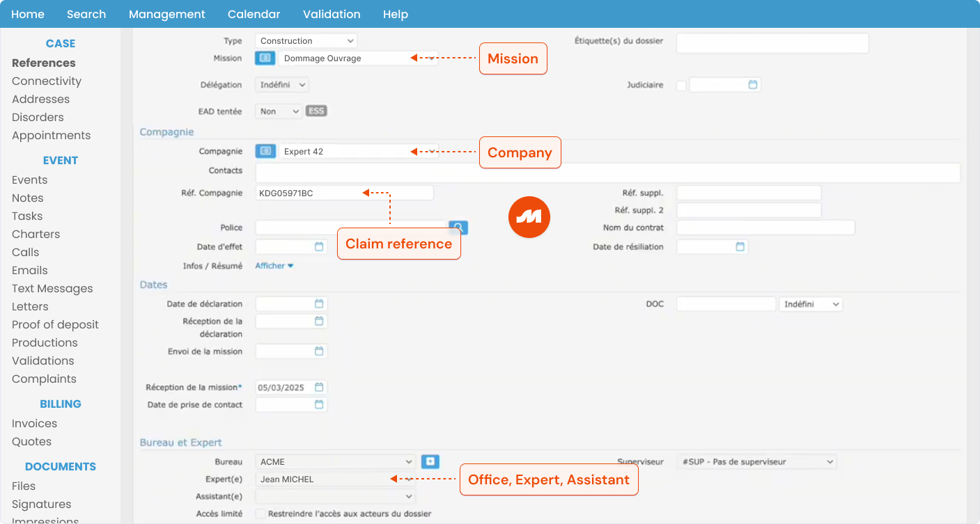
Task: Open the EAD tentée dropdown
Action: click(279, 111)
